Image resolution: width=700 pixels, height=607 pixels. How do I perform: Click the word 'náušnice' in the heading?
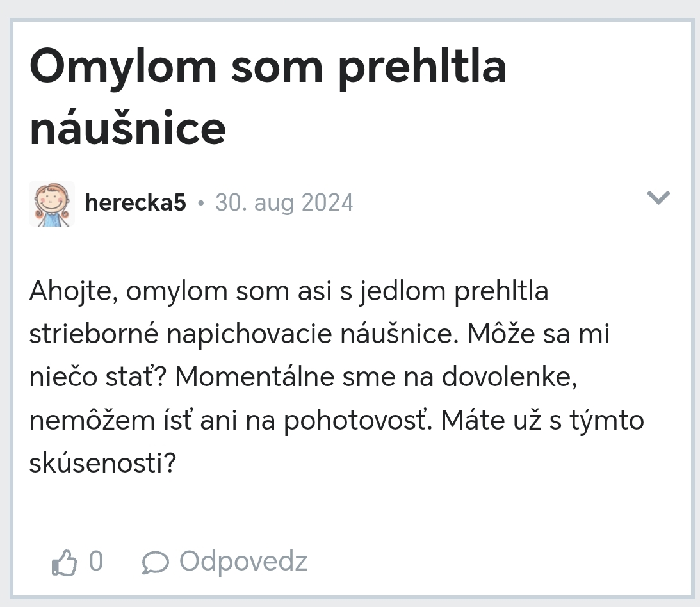click(127, 127)
